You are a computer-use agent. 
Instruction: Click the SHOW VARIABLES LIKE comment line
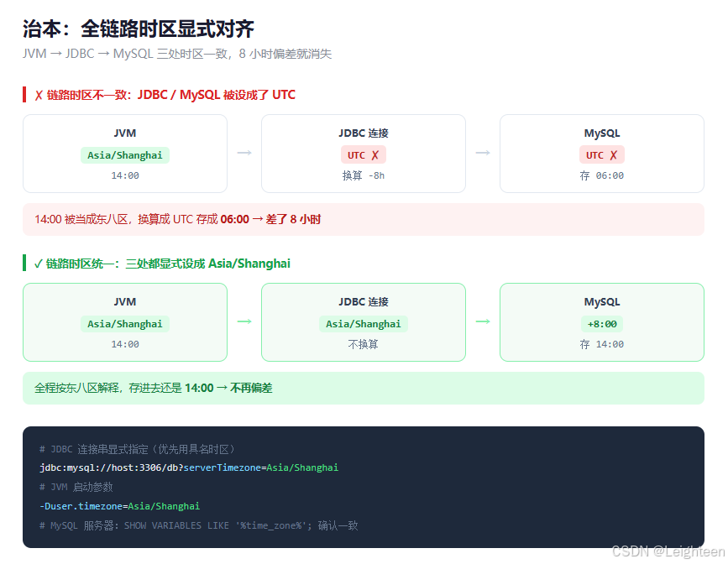[199, 525]
